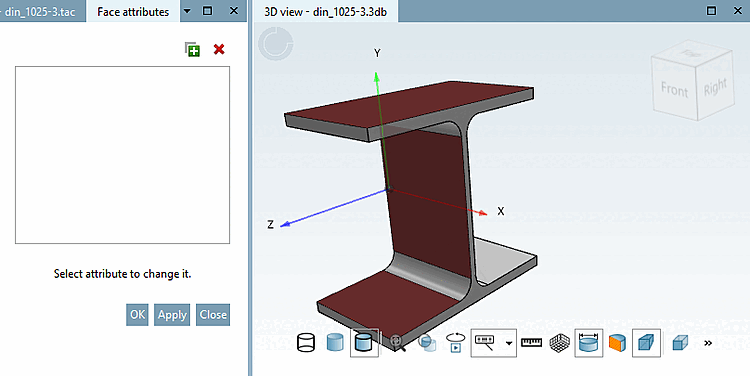Select the 3D view - din_1025-3.3db tab
The image size is (750, 376).
click(x=326, y=11)
